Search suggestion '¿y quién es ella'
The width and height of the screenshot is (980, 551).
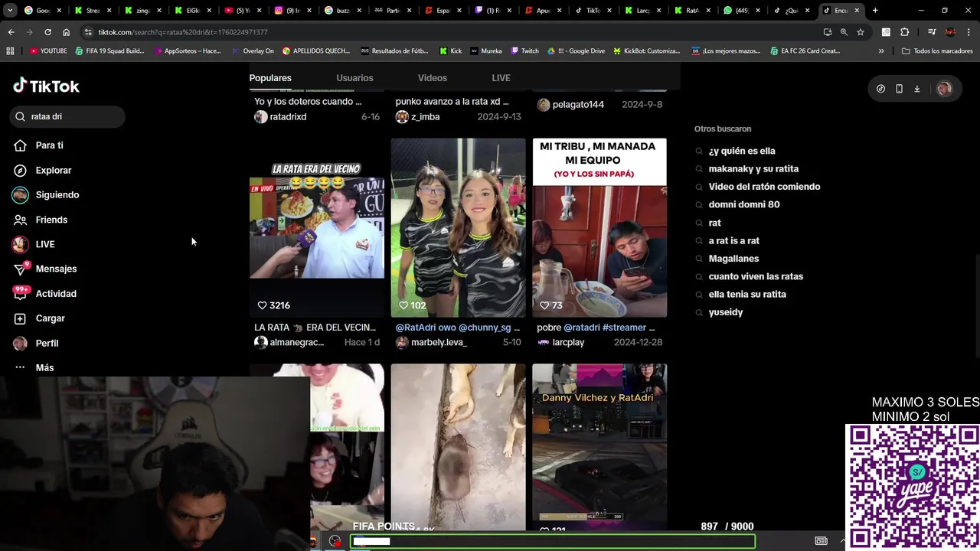point(742,151)
